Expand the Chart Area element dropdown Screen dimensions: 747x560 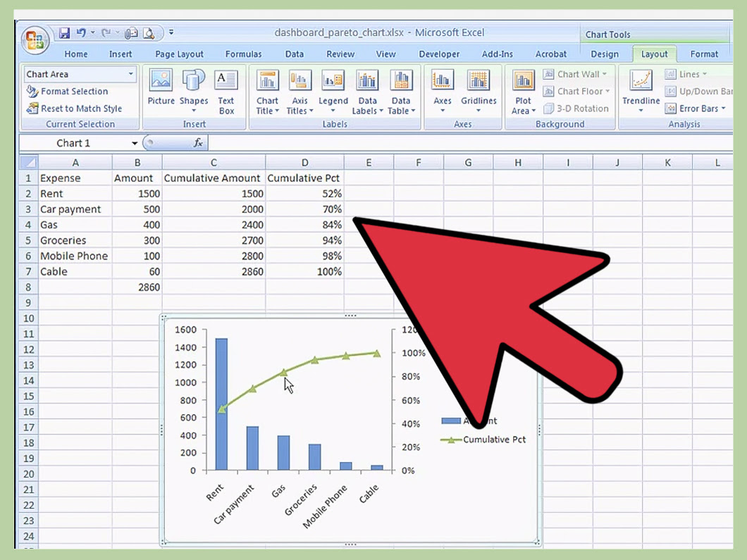point(130,74)
